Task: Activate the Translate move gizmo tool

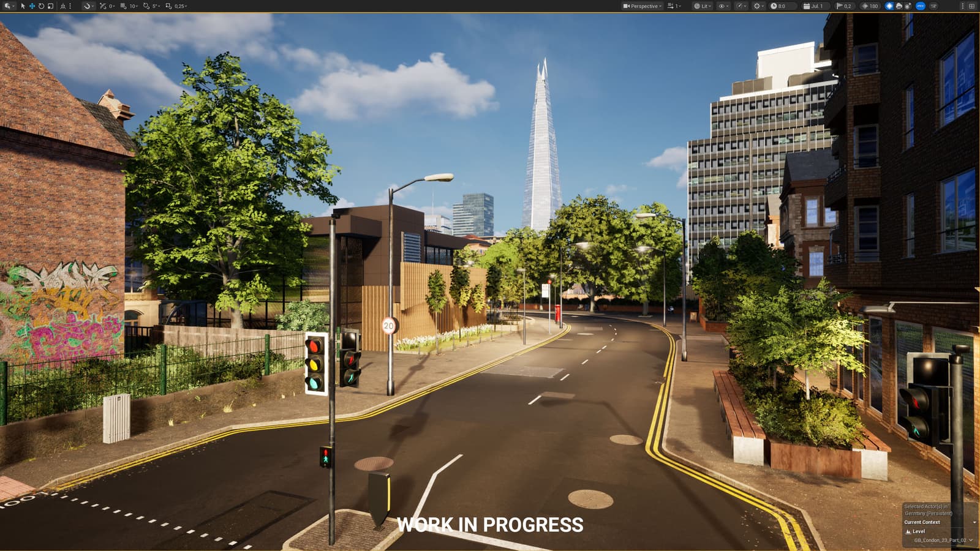Action: tap(32, 6)
